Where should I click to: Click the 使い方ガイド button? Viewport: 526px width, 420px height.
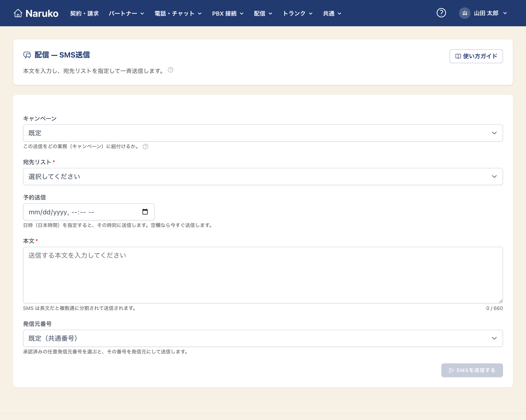coord(476,56)
